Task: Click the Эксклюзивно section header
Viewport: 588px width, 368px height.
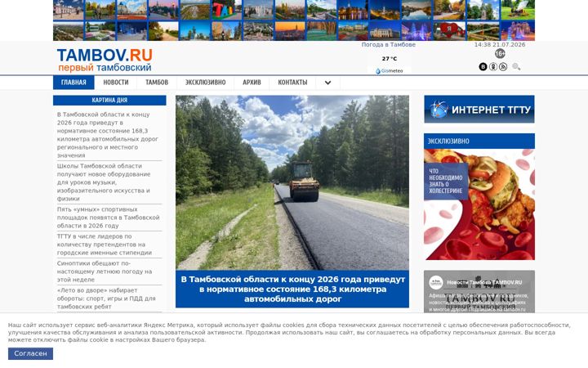Action: (x=479, y=141)
